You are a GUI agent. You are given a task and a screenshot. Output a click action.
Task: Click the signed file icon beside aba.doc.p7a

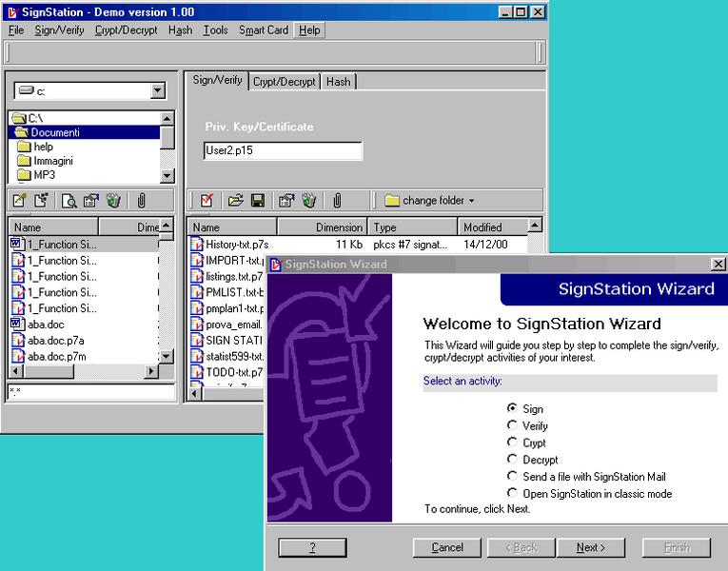click(x=18, y=340)
